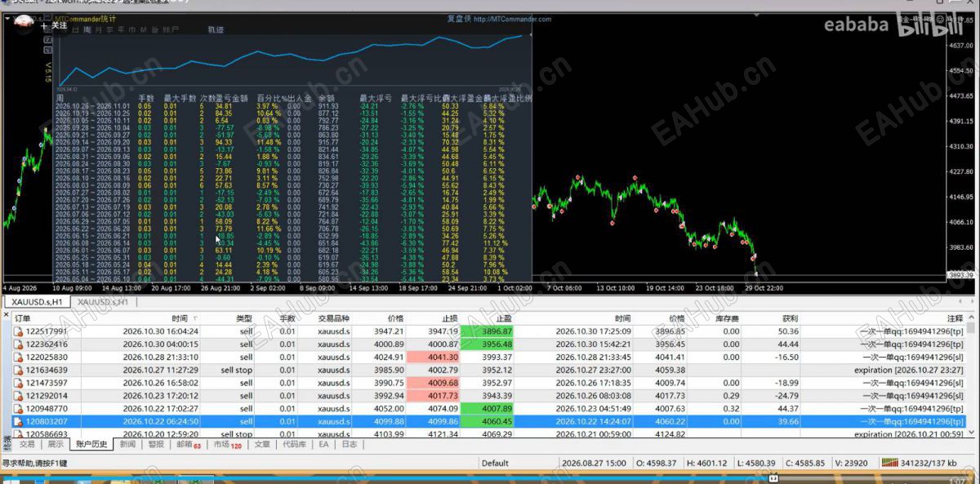980x484 pixels.
Task: Click the order history scrollbar down arrow
Action: pyautogui.click(x=973, y=433)
